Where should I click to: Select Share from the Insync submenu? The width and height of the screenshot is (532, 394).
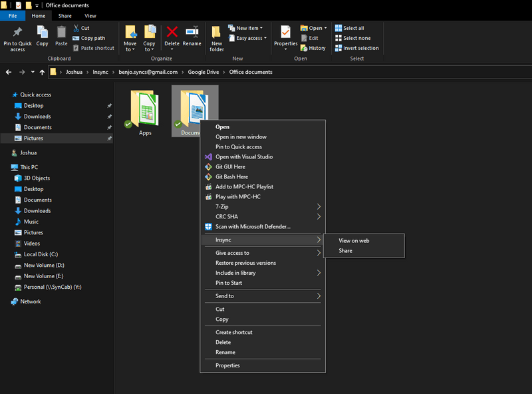point(345,251)
